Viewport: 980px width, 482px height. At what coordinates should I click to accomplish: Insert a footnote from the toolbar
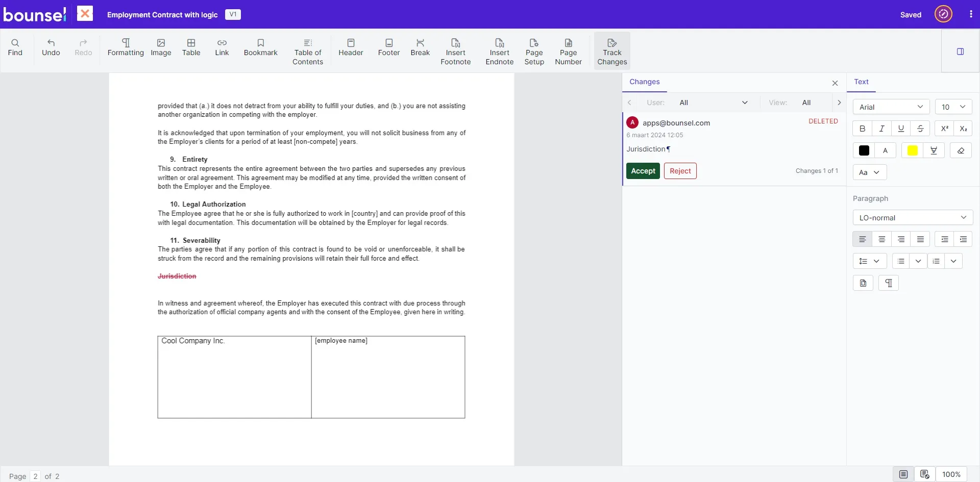coord(455,51)
